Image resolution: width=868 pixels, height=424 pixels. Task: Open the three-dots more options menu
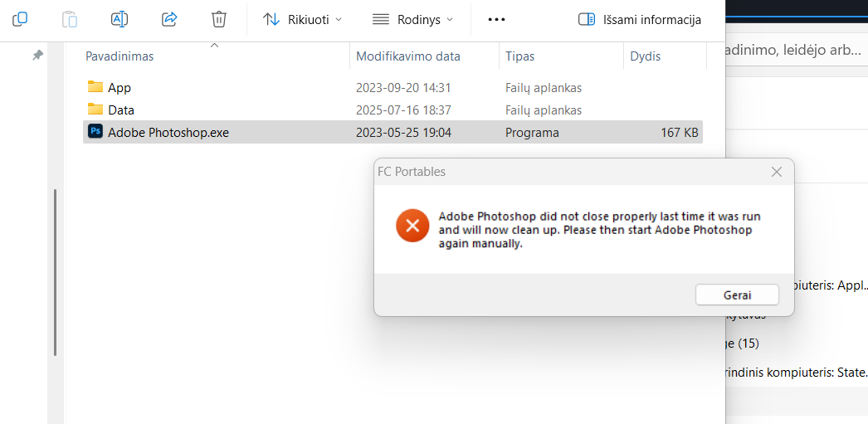tap(496, 19)
